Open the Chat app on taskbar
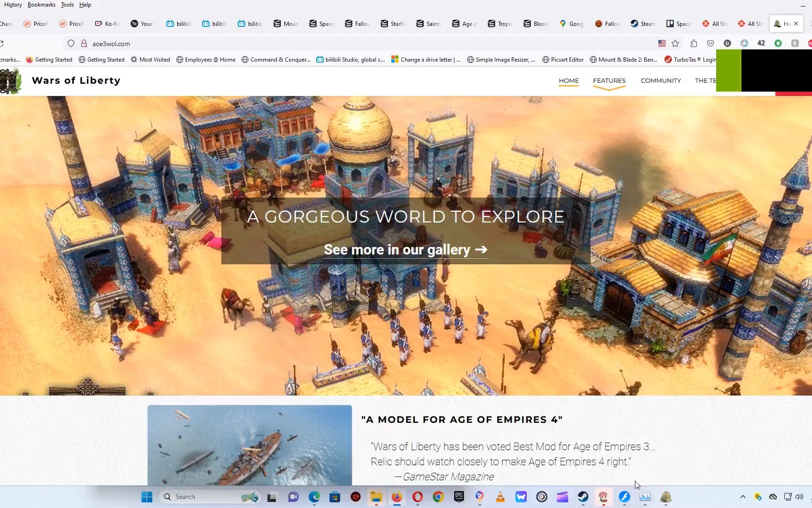The image size is (812, 508). click(293, 497)
